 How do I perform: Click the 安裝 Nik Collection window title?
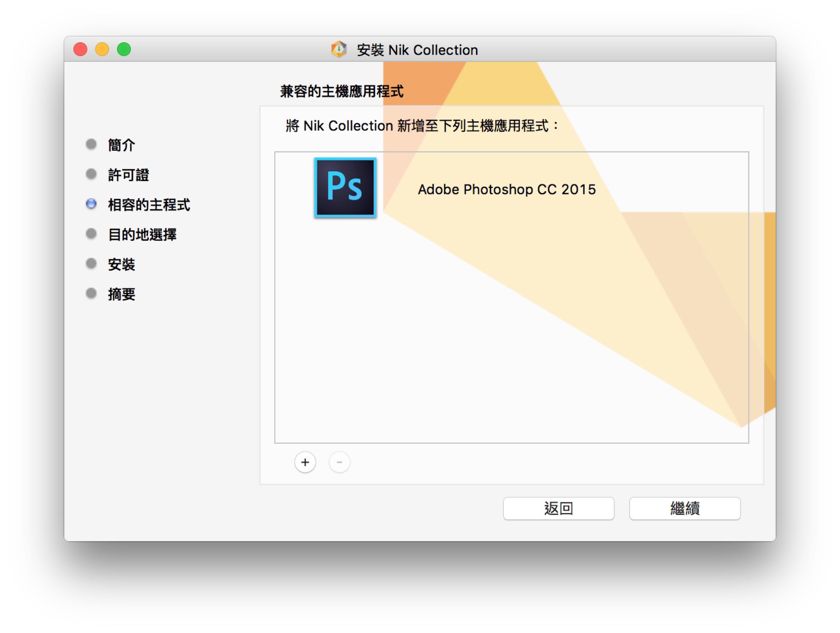point(417,50)
